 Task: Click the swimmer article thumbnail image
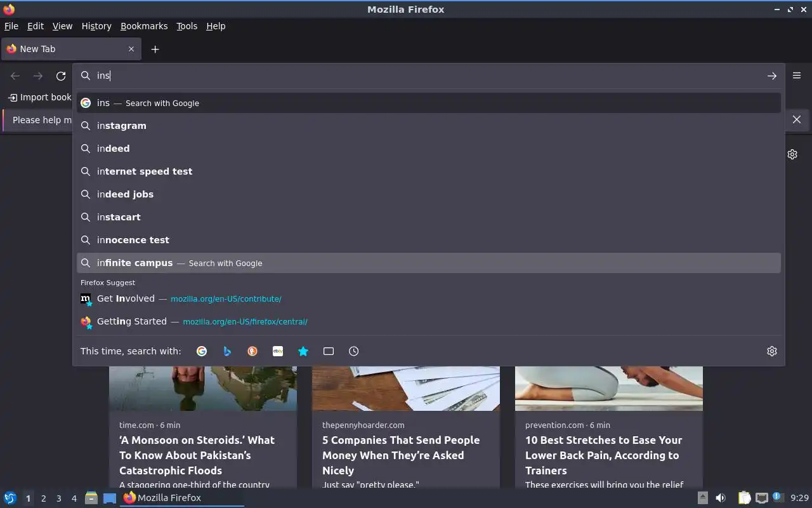coord(203,388)
